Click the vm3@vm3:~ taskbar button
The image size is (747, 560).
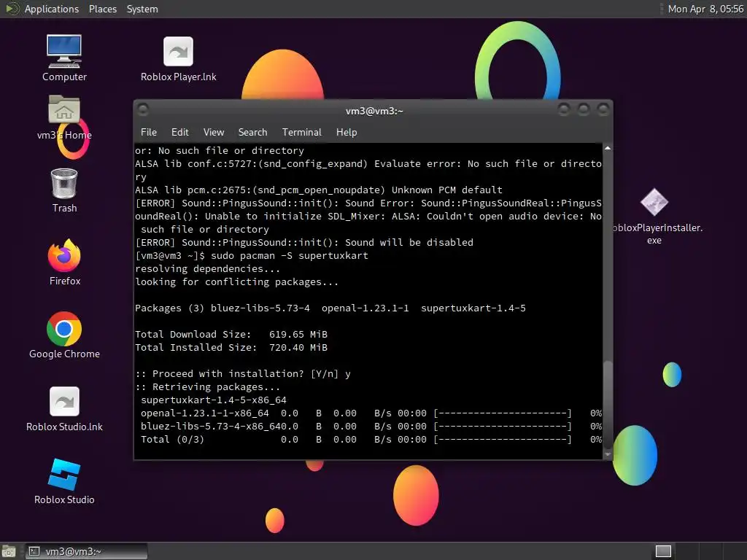[86, 551]
